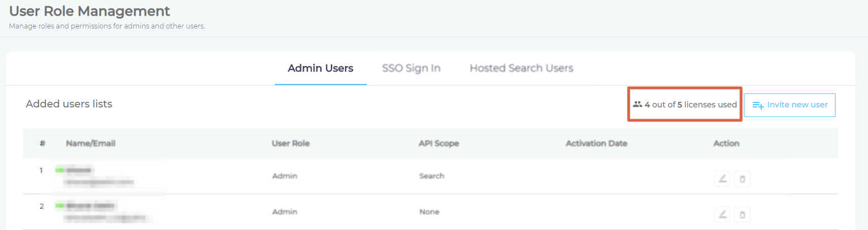The image size is (868, 230).
Task: Switch to the Admin Users tab
Action: tap(320, 68)
